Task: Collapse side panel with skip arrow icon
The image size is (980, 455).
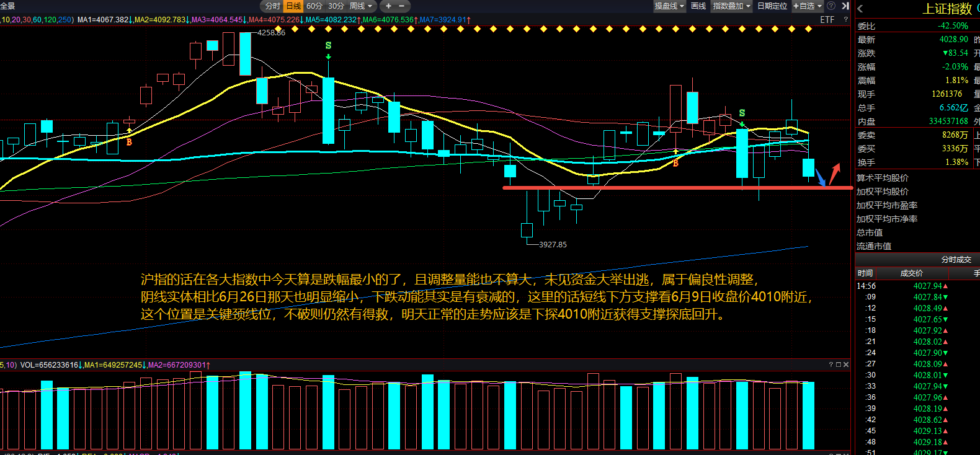Action: pyautogui.click(x=845, y=6)
